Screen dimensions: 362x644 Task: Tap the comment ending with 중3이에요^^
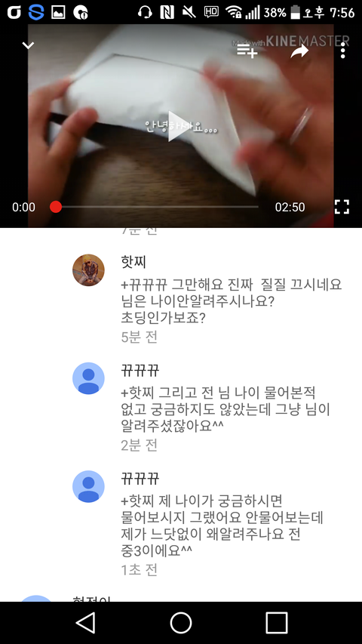[x=222, y=525]
